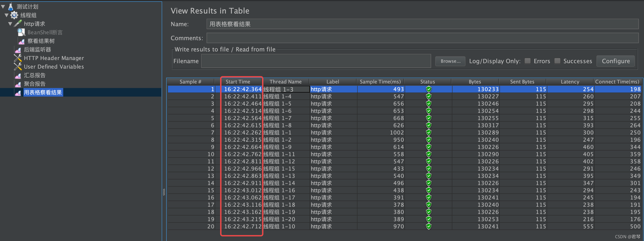
Task: Select BeanShell断言 in the tree
Action: point(45,32)
